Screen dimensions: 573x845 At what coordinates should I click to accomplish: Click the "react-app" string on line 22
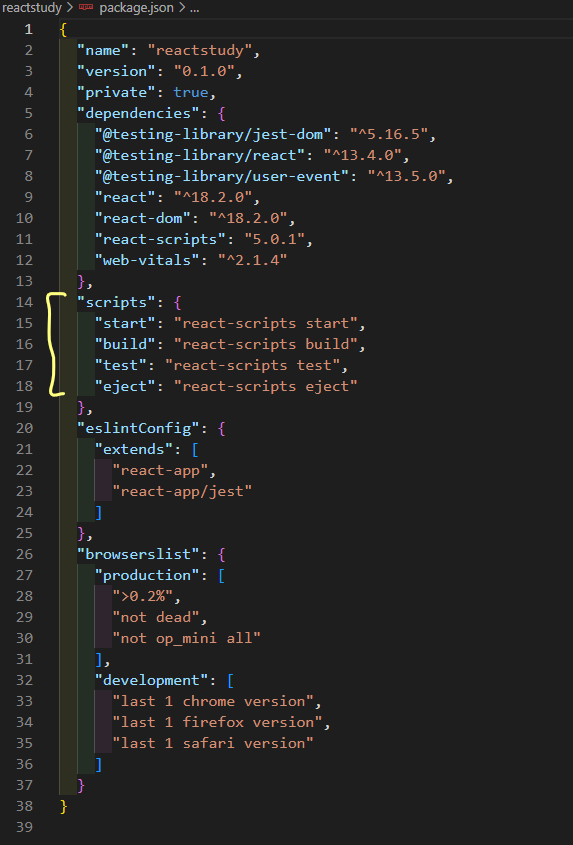[x=161, y=470]
